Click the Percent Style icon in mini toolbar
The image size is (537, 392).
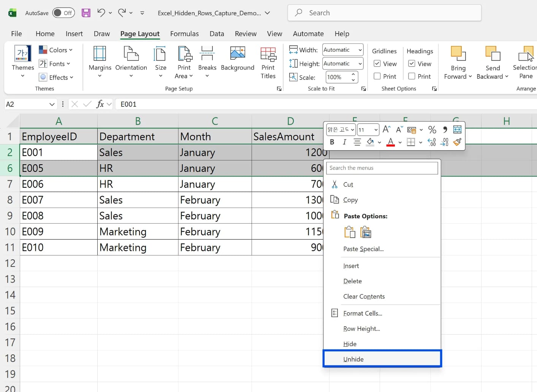432,130
